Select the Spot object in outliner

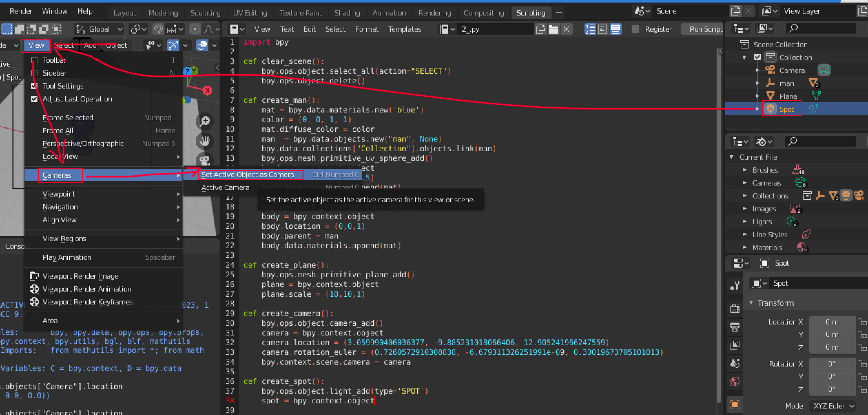786,109
